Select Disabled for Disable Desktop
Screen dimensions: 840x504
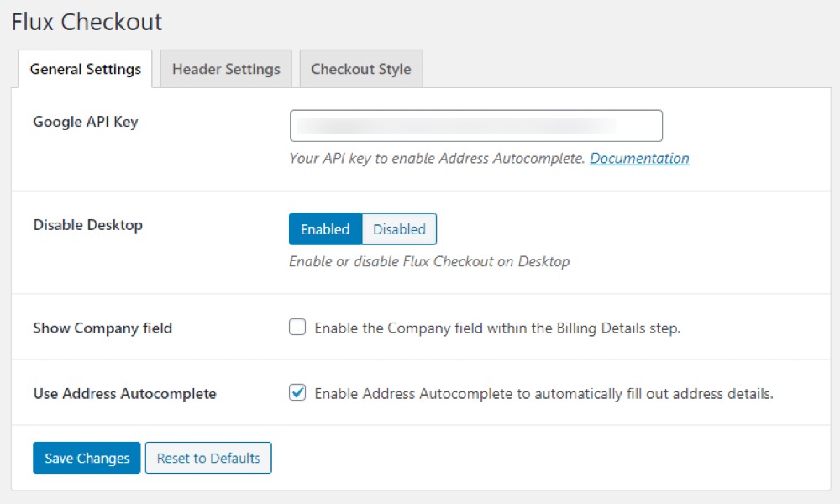[x=400, y=229]
